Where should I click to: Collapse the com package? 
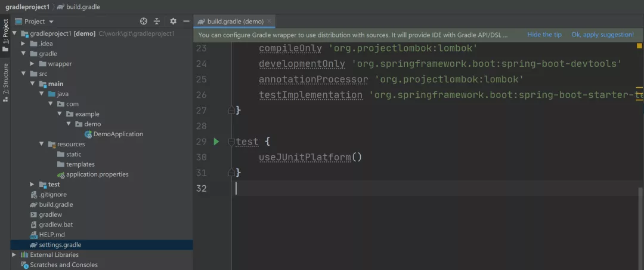pos(50,104)
